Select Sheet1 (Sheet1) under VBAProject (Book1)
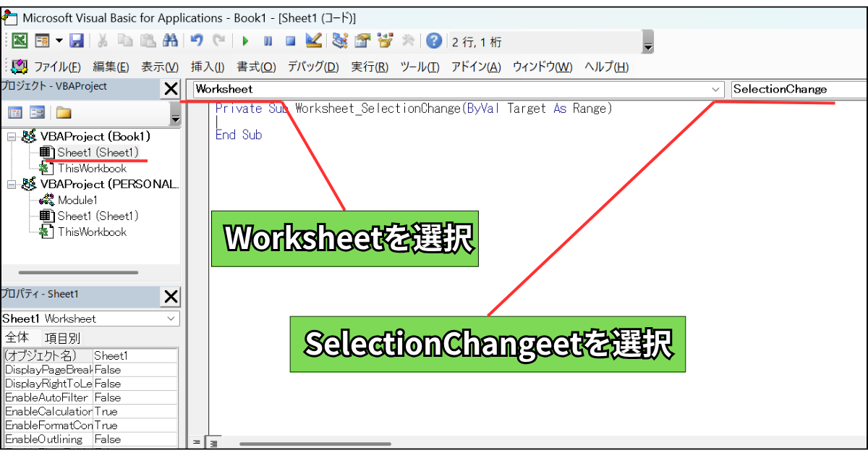This screenshot has height=456, width=868. click(x=98, y=152)
